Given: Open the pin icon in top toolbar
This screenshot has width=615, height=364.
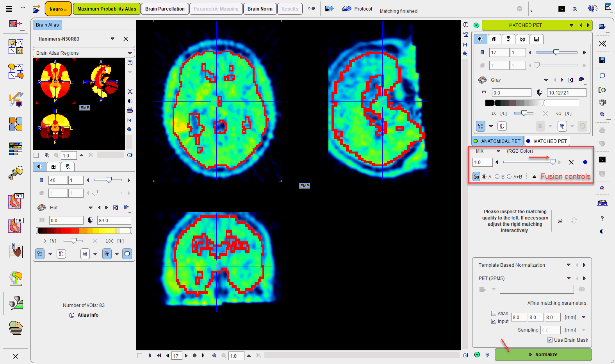Looking at the screenshot, I should (x=311, y=9).
